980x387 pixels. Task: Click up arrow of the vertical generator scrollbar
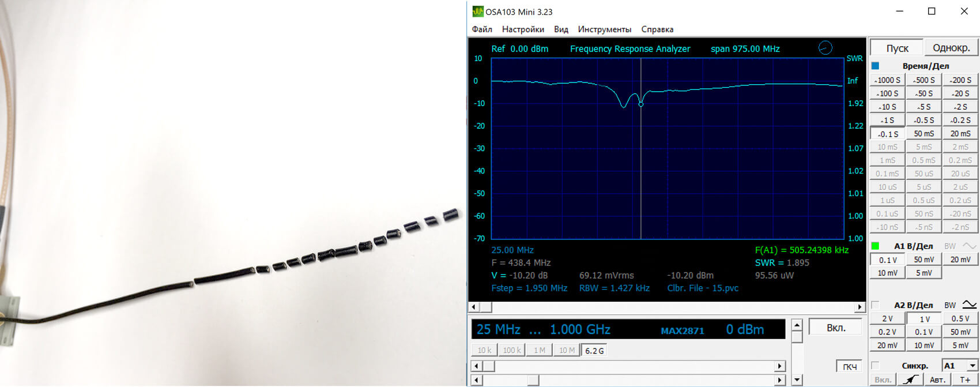[x=797, y=324]
